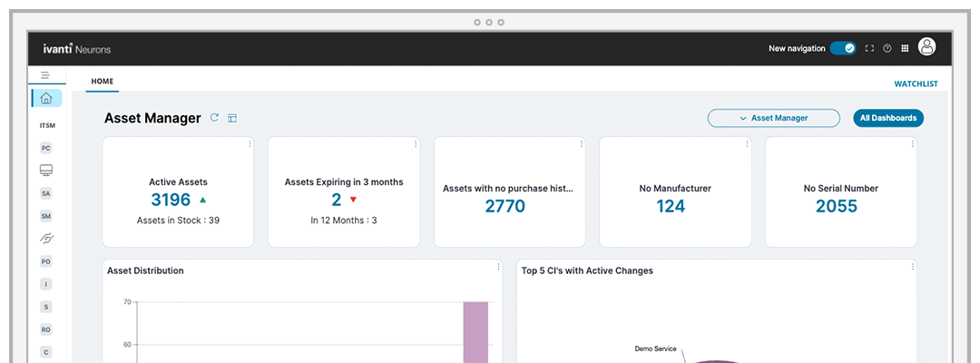Image resolution: width=980 pixels, height=363 pixels.
Task: Click the 'Demo Service' pie chart label
Action: pyautogui.click(x=655, y=348)
